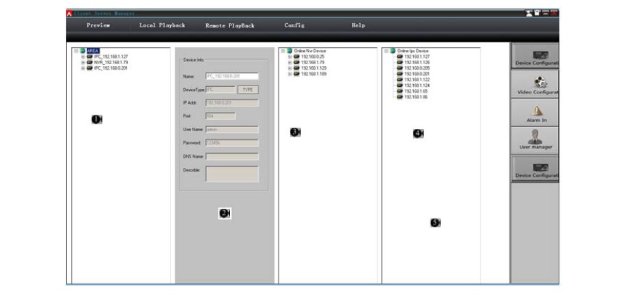Expand Nvr device 192.168.1.129
This screenshot has height=295, width=644.
(290, 68)
